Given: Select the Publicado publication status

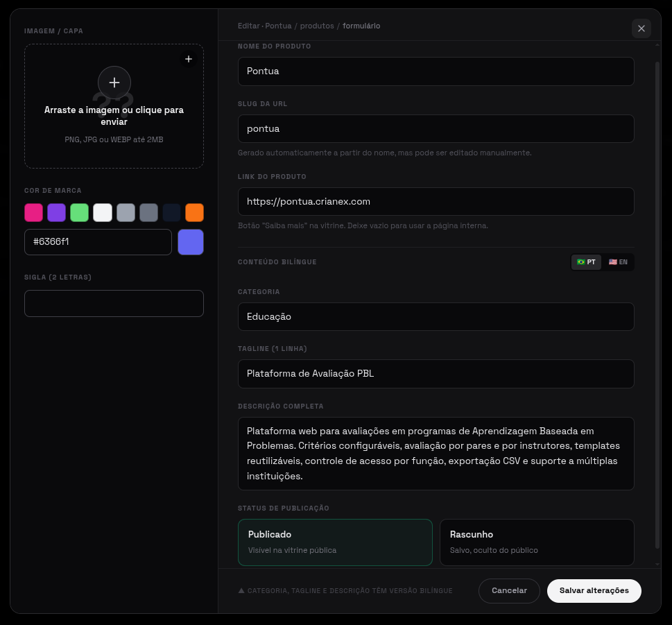Looking at the screenshot, I should [335, 542].
